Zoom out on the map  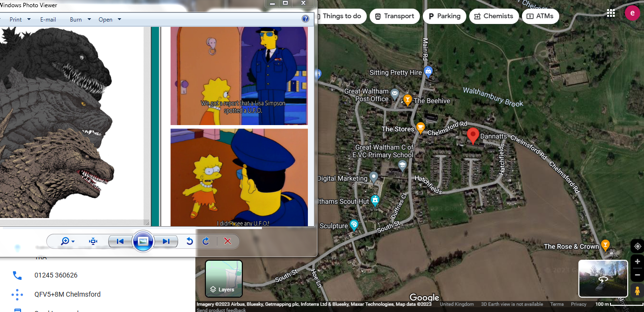click(637, 275)
